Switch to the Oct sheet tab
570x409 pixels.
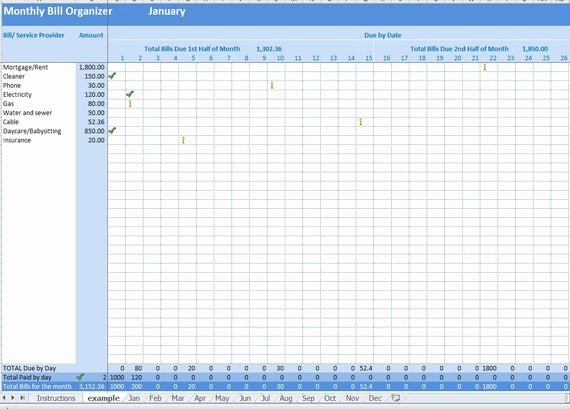(x=330, y=398)
